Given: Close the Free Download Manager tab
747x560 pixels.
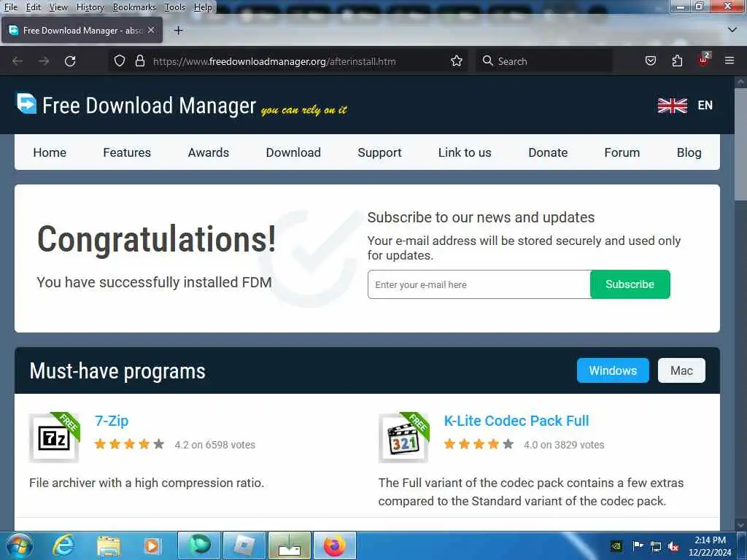Looking at the screenshot, I should [151, 30].
